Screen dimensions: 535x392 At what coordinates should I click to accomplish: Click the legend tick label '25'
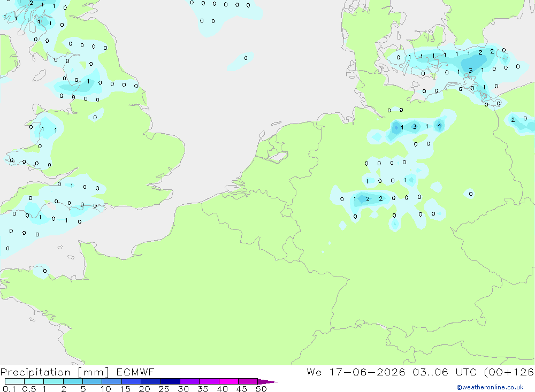click(x=164, y=389)
